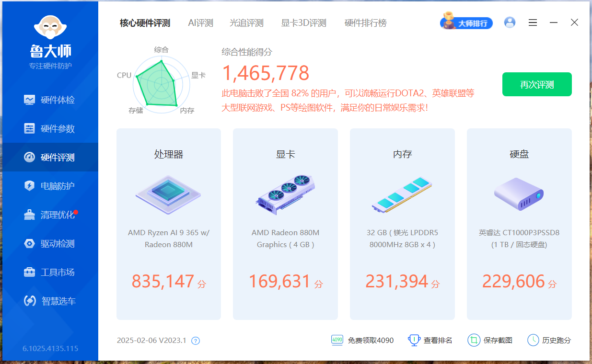Switch to 硬件排行榜 tab
592x364 pixels.
365,23
